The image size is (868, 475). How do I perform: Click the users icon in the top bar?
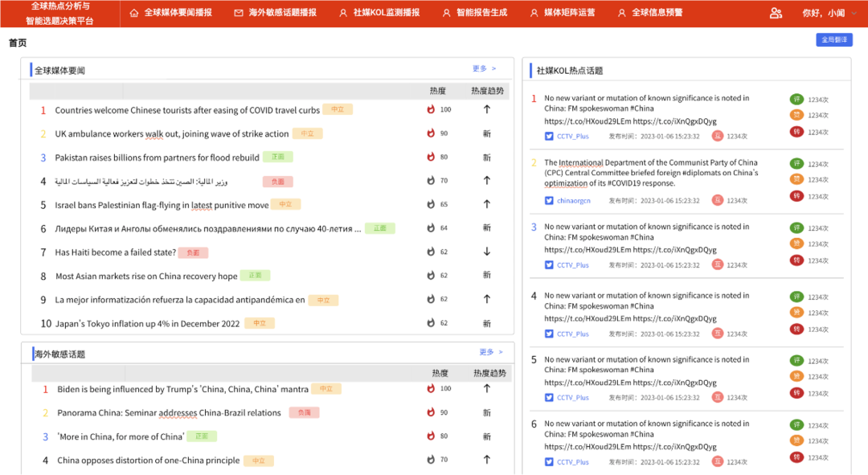pos(776,13)
